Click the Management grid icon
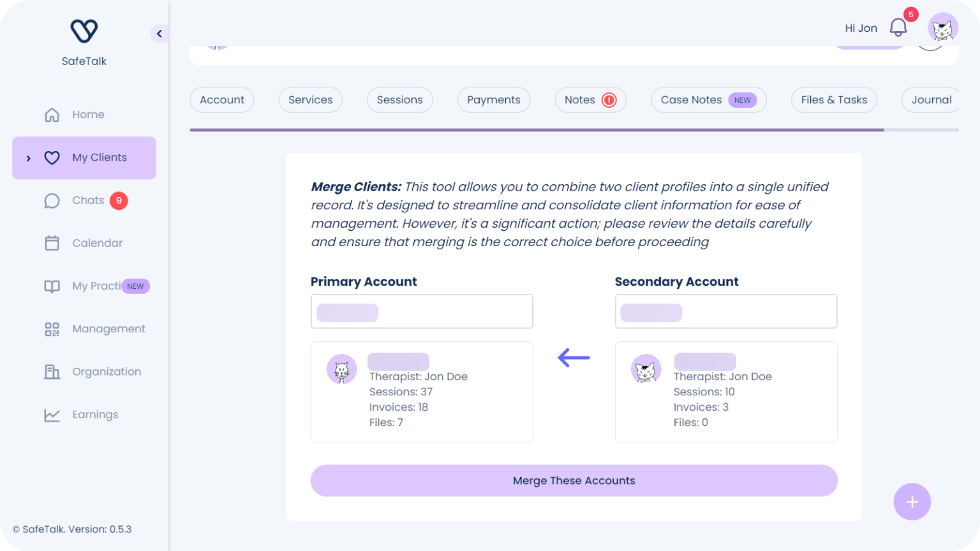980x551 pixels. click(52, 329)
